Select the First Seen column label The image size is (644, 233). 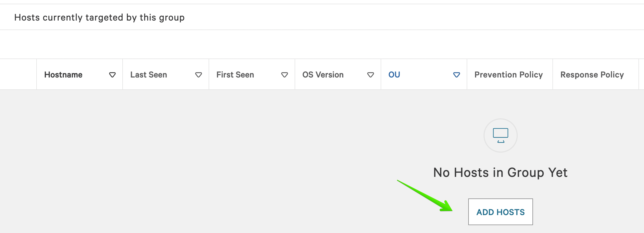[235, 75]
